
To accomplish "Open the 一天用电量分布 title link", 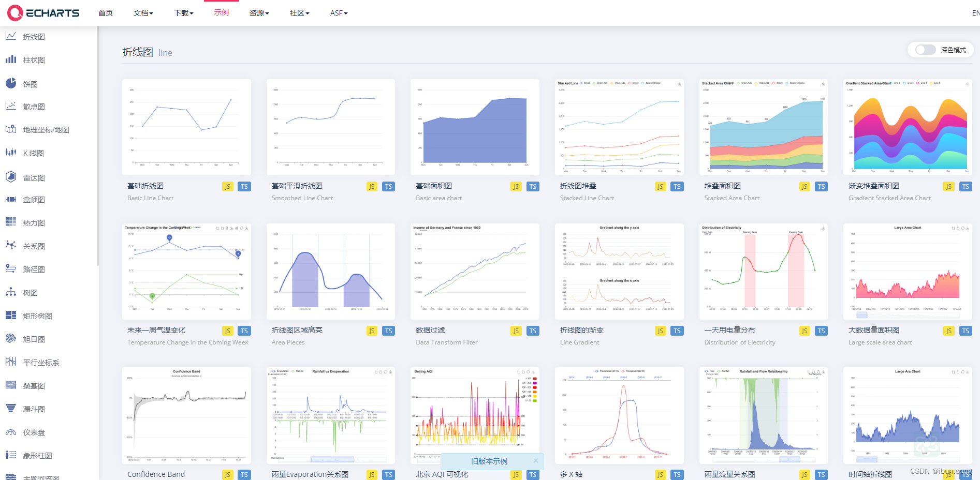I will [730, 330].
